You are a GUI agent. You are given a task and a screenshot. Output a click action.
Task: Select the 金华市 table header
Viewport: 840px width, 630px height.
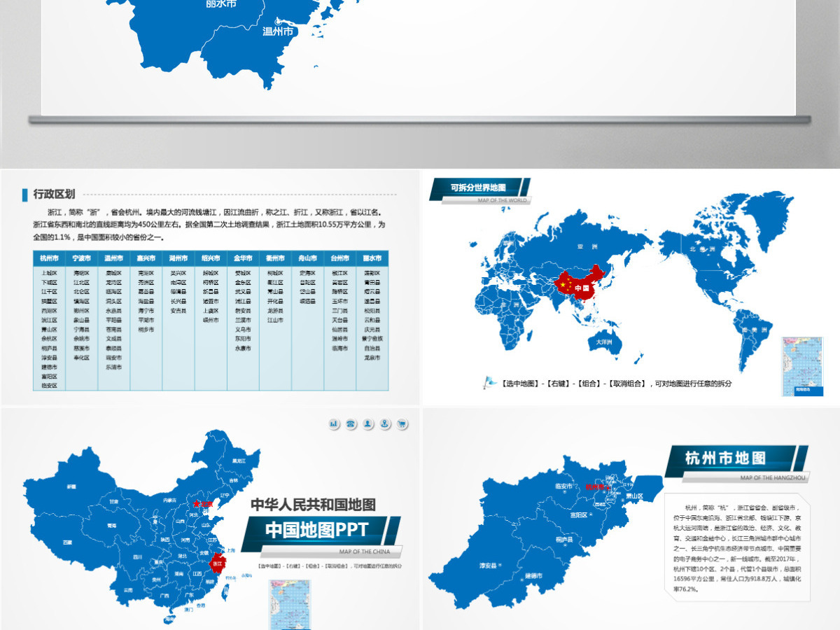(243, 258)
